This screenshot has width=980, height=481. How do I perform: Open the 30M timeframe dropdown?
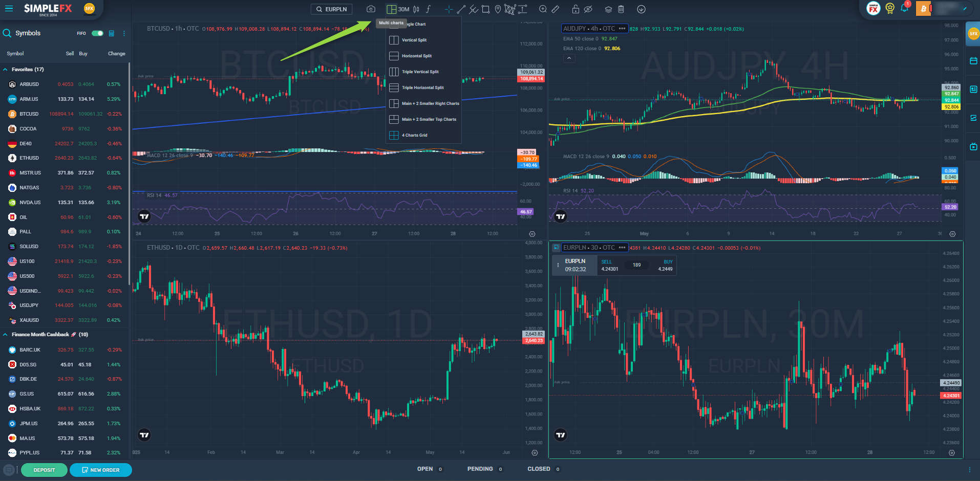point(403,9)
